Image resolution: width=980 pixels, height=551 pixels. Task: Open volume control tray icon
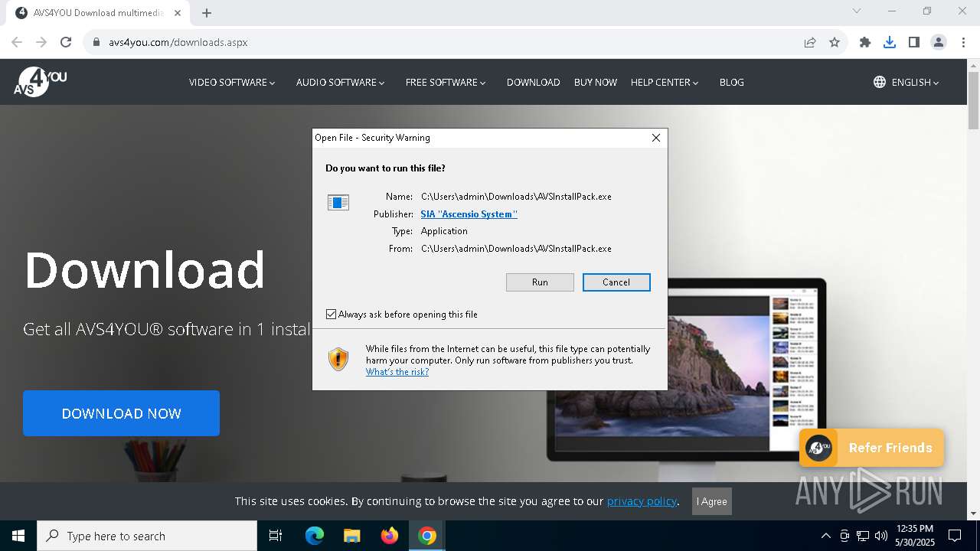[x=881, y=536]
